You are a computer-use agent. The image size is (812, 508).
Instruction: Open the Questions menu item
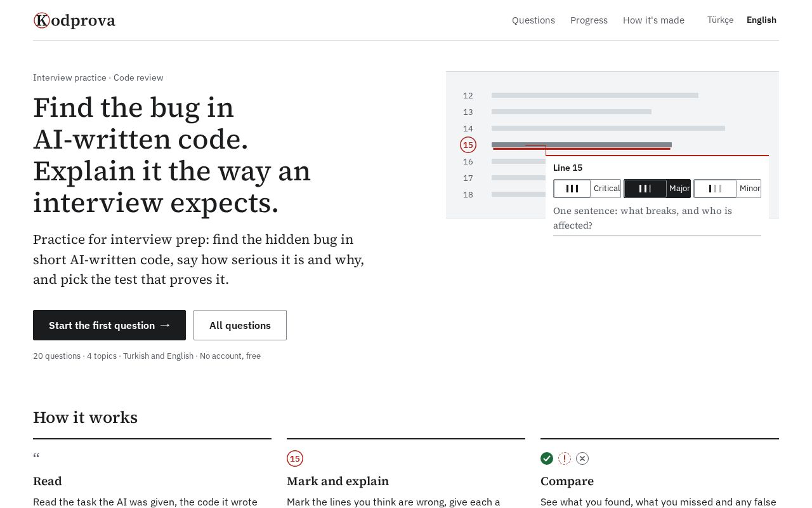point(534,20)
